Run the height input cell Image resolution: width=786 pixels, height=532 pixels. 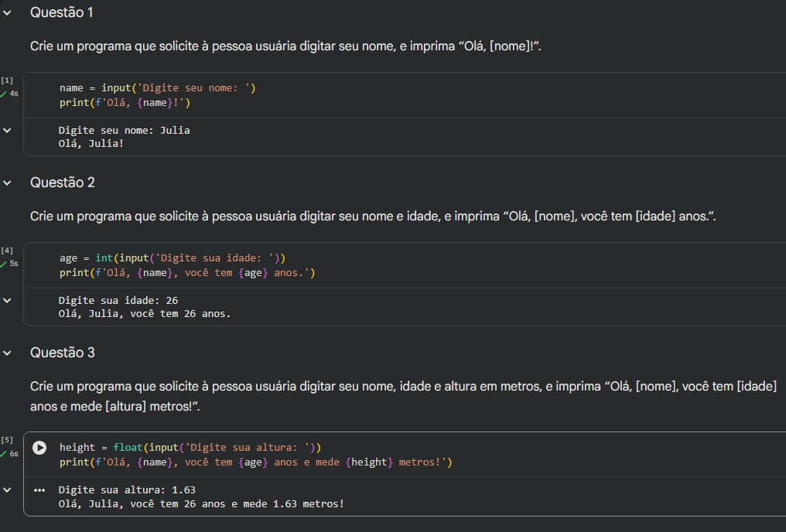(x=39, y=448)
